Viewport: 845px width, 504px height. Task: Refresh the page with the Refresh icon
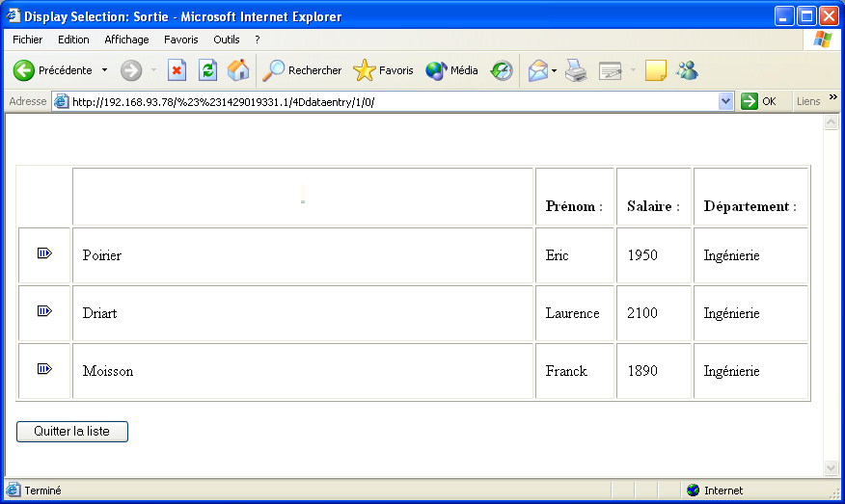(207, 70)
